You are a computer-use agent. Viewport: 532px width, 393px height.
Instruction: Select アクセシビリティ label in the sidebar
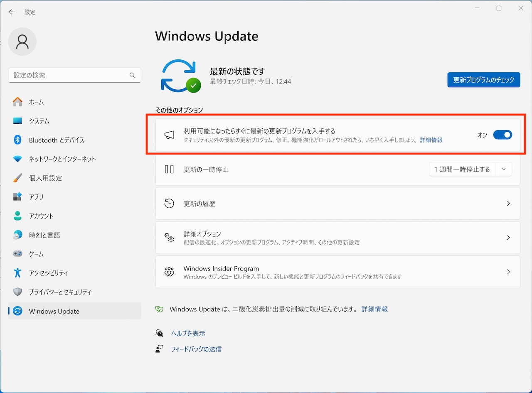pyautogui.click(x=48, y=273)
